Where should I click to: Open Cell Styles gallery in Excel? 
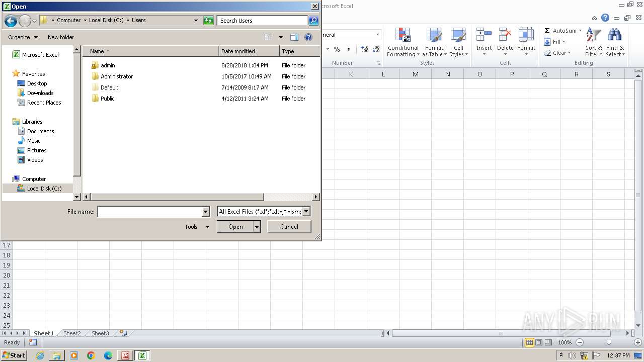[x=458, y=43]
